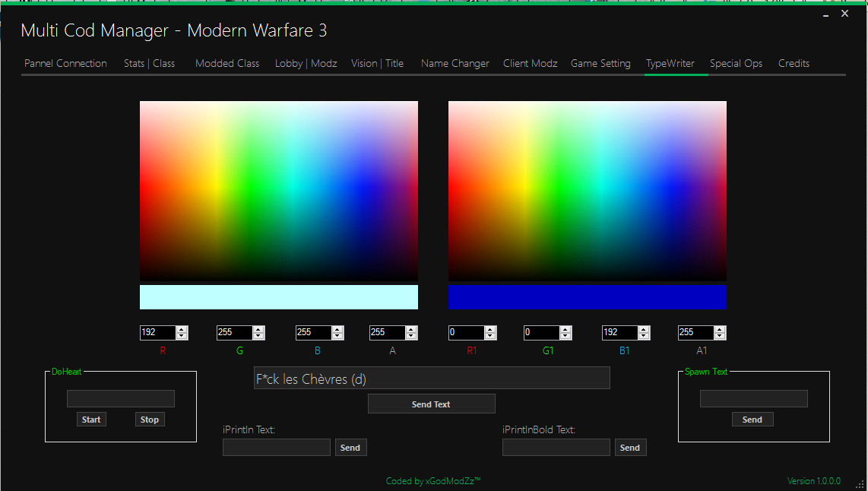Increase the B value with up arrow

coord(337,329)
